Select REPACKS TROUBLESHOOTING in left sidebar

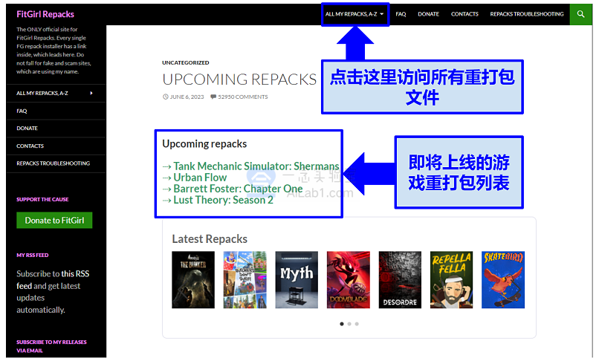tap(53, 163)
